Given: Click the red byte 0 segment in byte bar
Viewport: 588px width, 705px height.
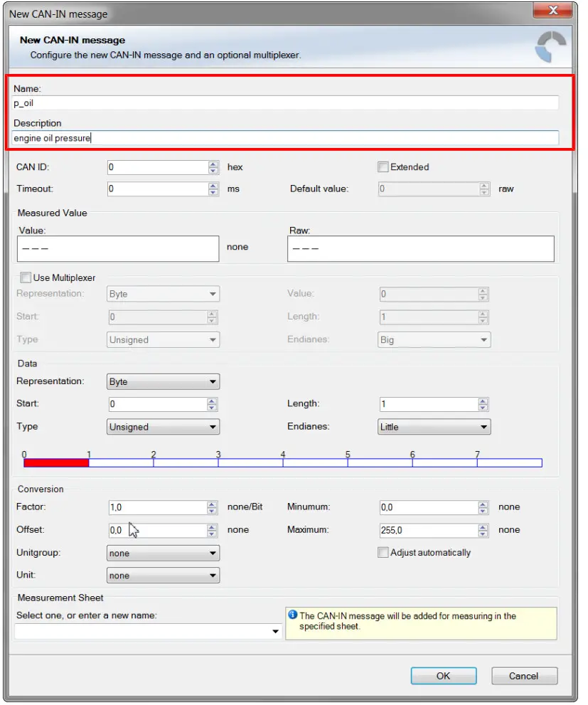Looking at the screenshot, I should [x=56, y=462].
